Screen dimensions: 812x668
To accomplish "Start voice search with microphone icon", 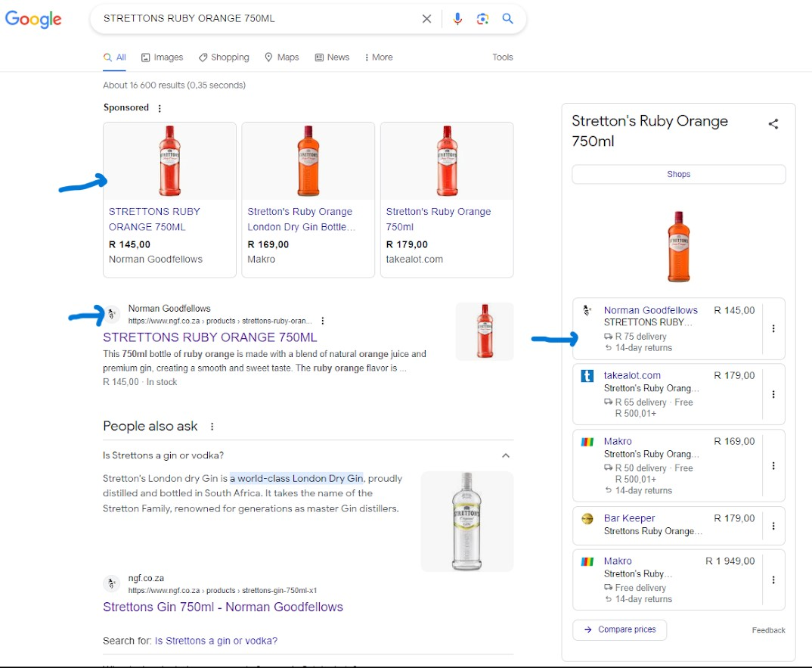I will (x=457, y=19).
